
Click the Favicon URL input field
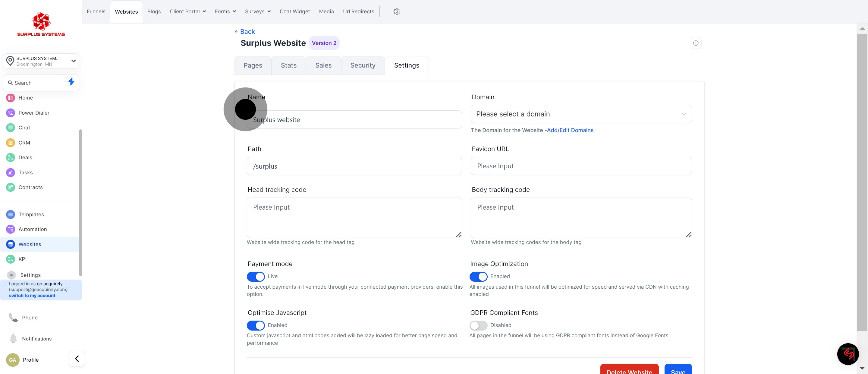point(581,166)
